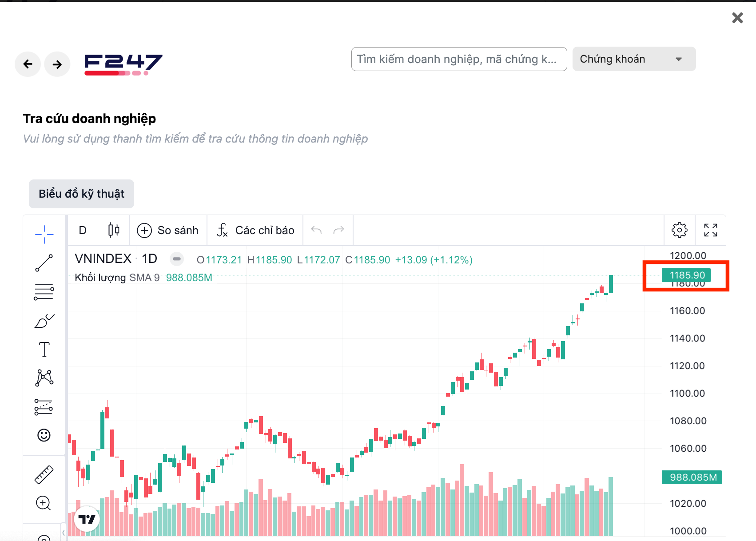Select the trend line drawing tool
Viewport: 756px width, 541px height.
[x=44, y=263]
